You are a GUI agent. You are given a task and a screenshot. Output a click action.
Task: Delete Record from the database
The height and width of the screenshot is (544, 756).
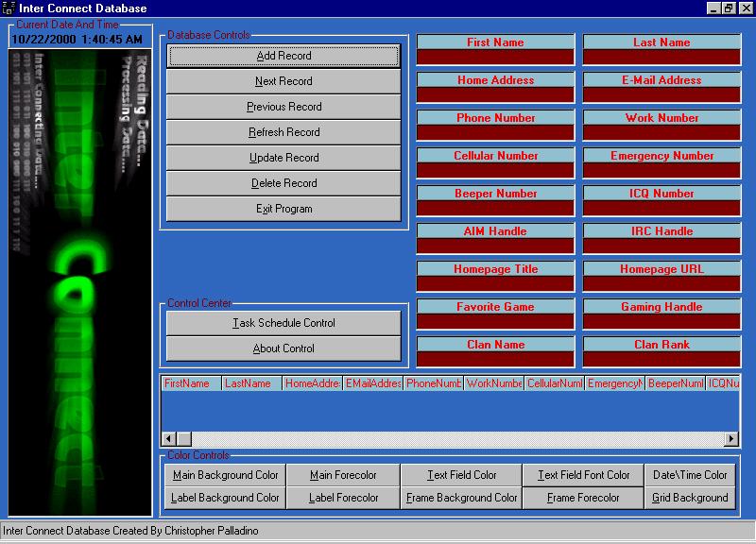click(x=283, y=183)
